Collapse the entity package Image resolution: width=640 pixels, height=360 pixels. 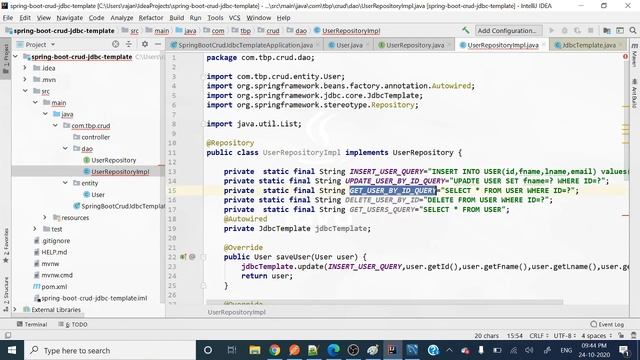coord(65,183)
